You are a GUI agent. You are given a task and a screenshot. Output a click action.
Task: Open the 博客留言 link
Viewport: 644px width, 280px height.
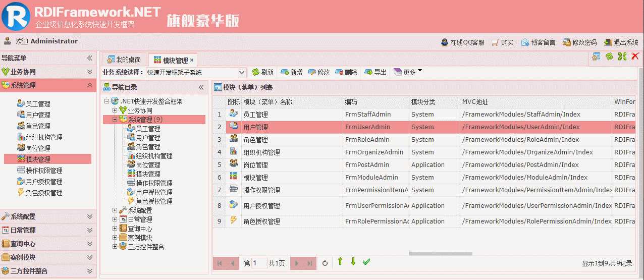click(x=539, y=42)
